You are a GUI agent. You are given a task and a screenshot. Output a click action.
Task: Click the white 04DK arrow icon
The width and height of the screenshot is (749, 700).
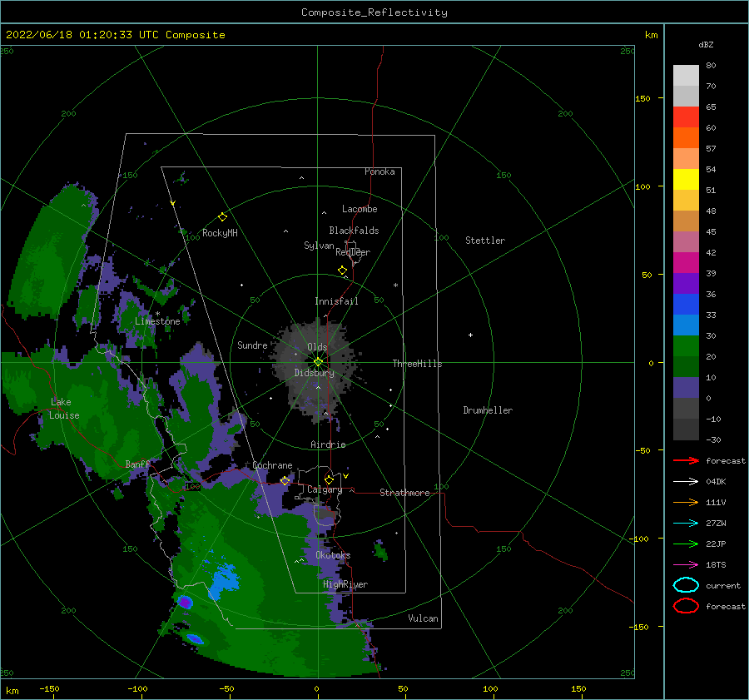(x=686, y=481)
